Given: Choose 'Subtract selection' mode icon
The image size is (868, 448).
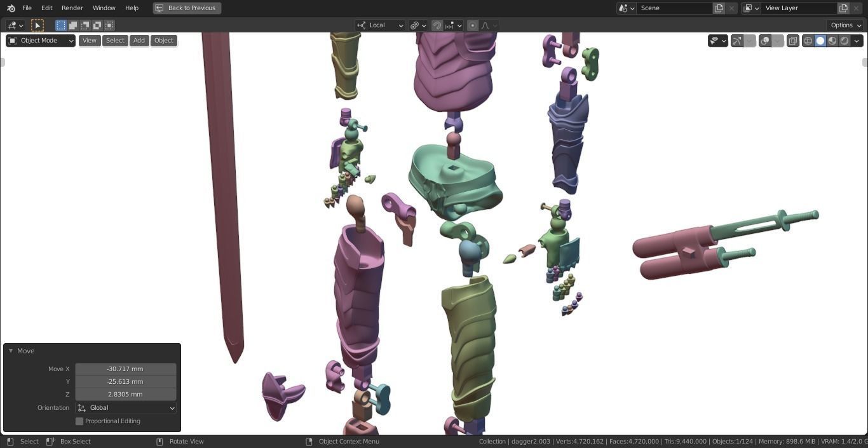Looking at the screenshot, I should 85,25.
